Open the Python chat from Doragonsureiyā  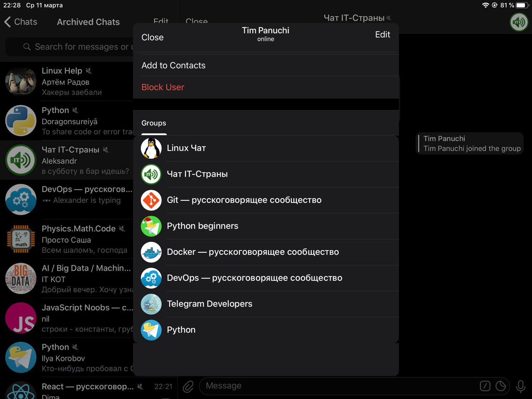pos(66,121)
